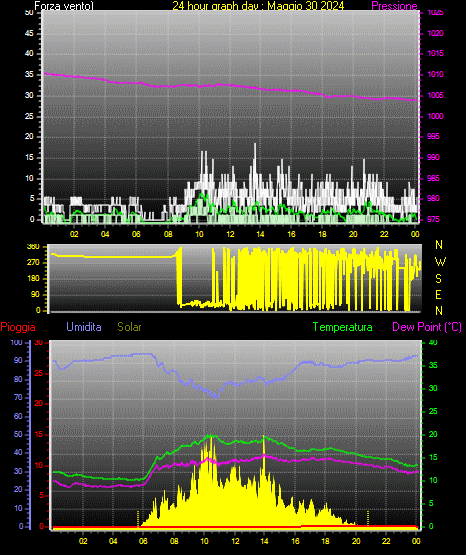
Task: Click the Dew Point (°C) legend label
Action: click(x=427, y=327)
